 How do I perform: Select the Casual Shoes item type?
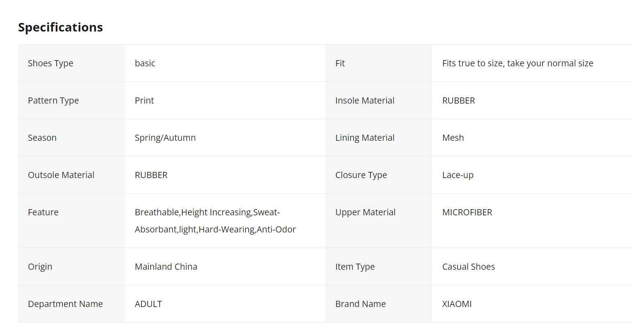(468, 266)
